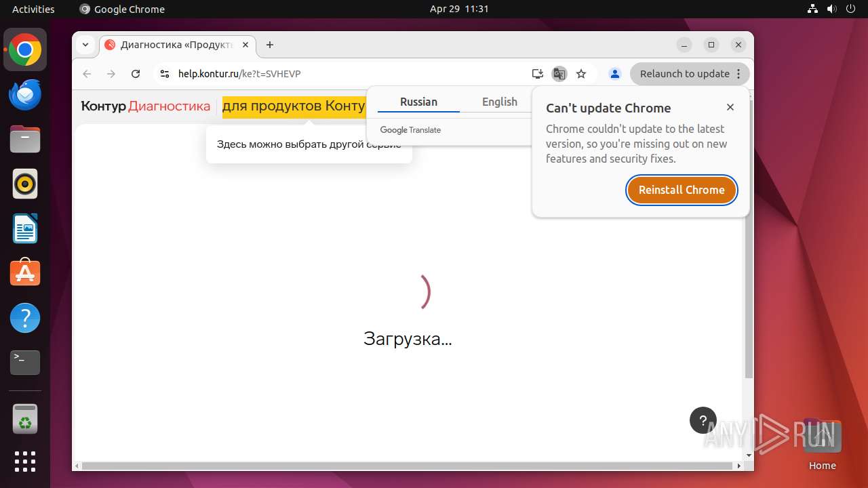Screen dimensions: 868x488
Task: Click Relaunch to update button
Action: pyautogui.click(x=690, y=74)
